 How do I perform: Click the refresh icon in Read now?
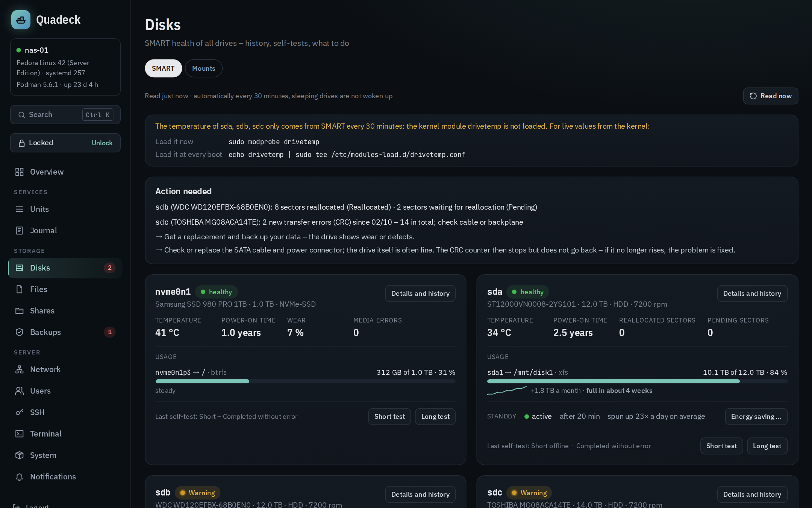click(753, 96)
